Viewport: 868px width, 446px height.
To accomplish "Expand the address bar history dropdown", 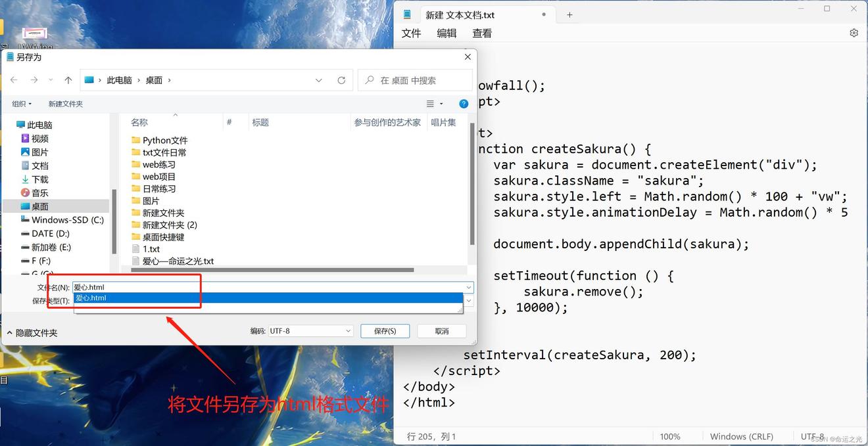I will [x=319, y=80].
